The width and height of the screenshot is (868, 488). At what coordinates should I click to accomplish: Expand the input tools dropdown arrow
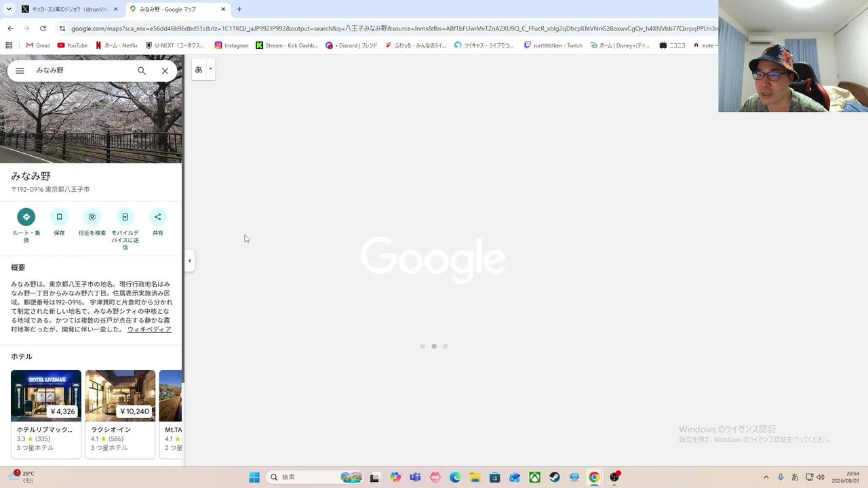[210, 69]
